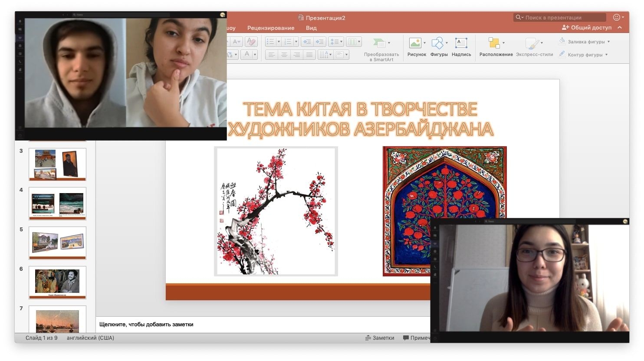
Task: Open the Фигуры dropdown arrow
Action: point(447,43)
